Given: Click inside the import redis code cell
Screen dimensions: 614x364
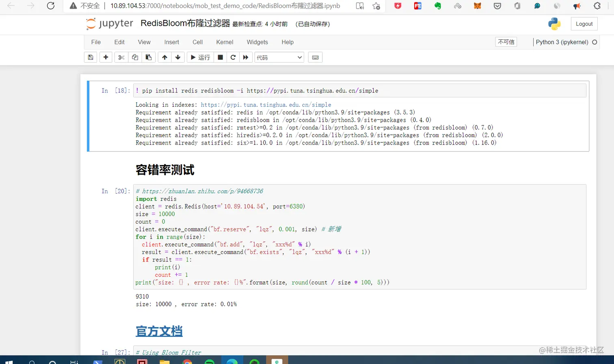Looking at the screenshot, I should pos(360,237).
